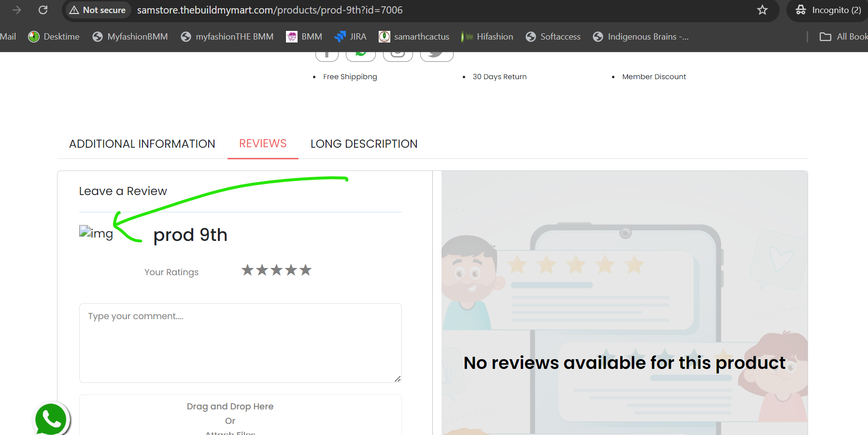Click the browser forward arrow
This screenshot has height=435, width=868.
(17, 10)
